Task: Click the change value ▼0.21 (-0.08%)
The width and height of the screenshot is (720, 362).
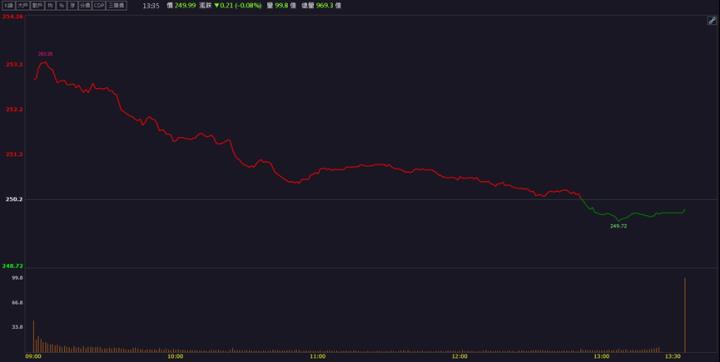Action: pos(237,6)
